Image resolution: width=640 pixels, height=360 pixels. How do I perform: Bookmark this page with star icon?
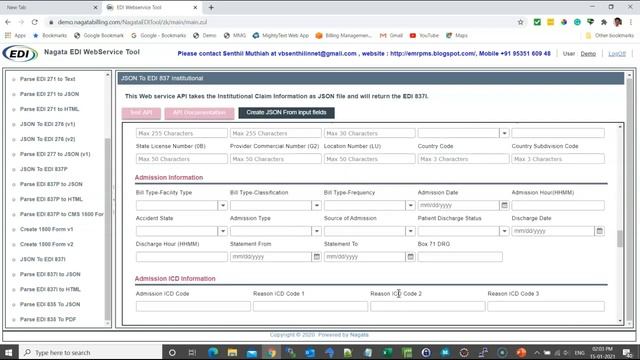(520, 22)
